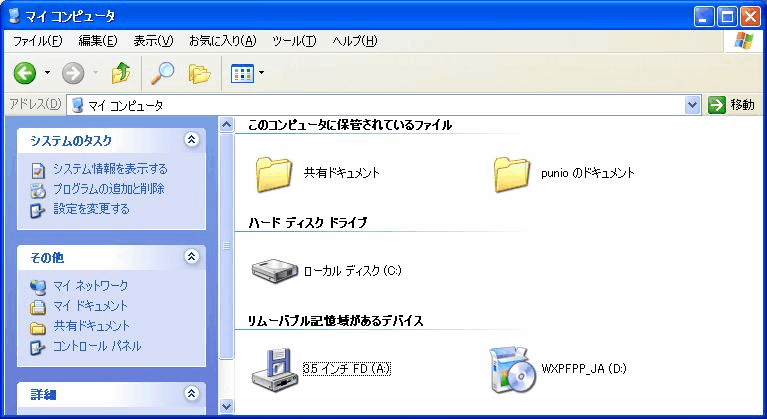Click the sidebar 共有ドキュメント folder icon

[38, 327]
